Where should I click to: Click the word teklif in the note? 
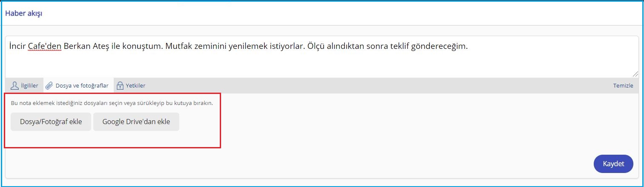coord(399,46)
